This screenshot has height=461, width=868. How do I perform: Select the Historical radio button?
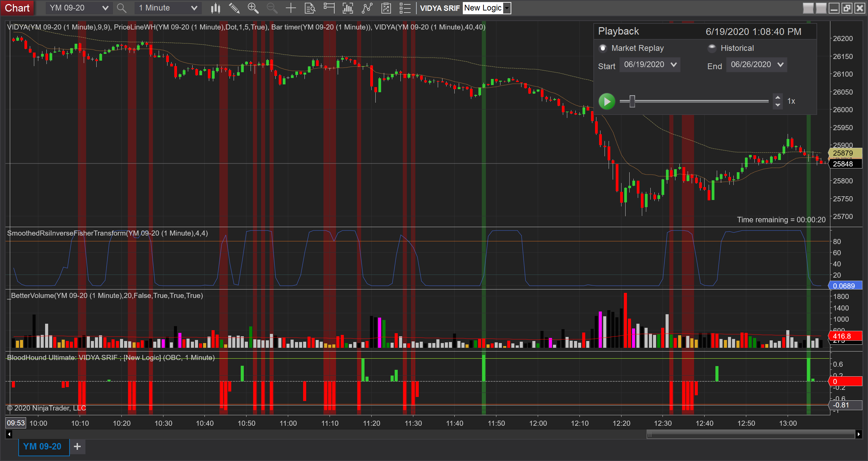click(x=712, y=48)
